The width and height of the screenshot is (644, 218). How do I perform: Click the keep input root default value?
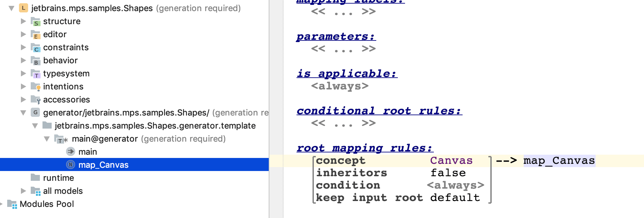[455, 198]
